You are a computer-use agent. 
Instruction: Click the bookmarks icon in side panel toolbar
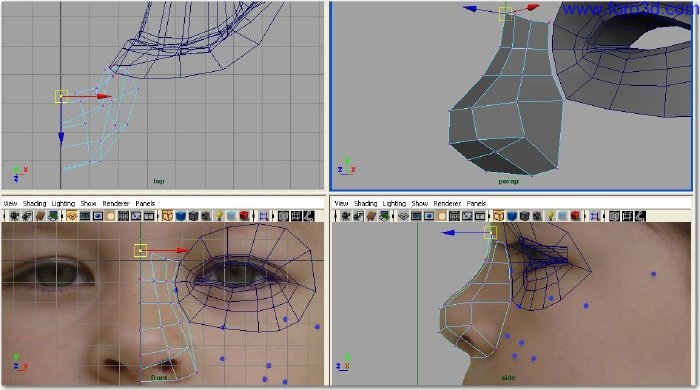[x=371, y=216]
